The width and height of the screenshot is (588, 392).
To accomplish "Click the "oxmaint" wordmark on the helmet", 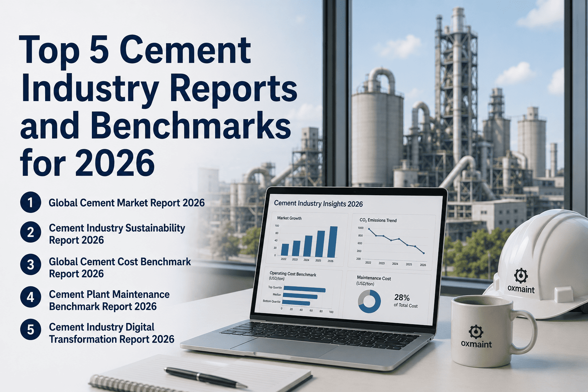I will click(521, 289).
